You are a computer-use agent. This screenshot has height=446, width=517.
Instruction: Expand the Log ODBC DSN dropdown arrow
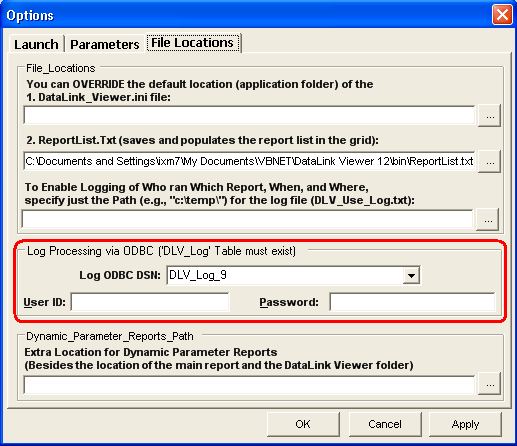[x=411, y=275]
